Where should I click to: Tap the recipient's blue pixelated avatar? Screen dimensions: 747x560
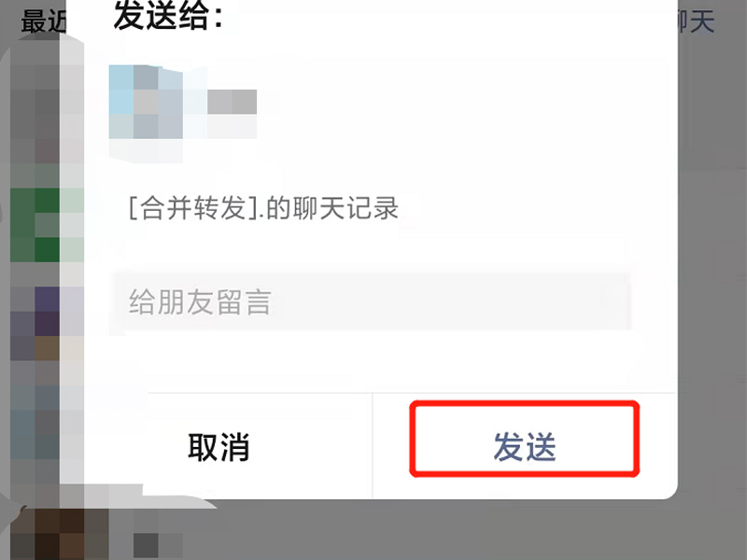[x=146, y=113]
